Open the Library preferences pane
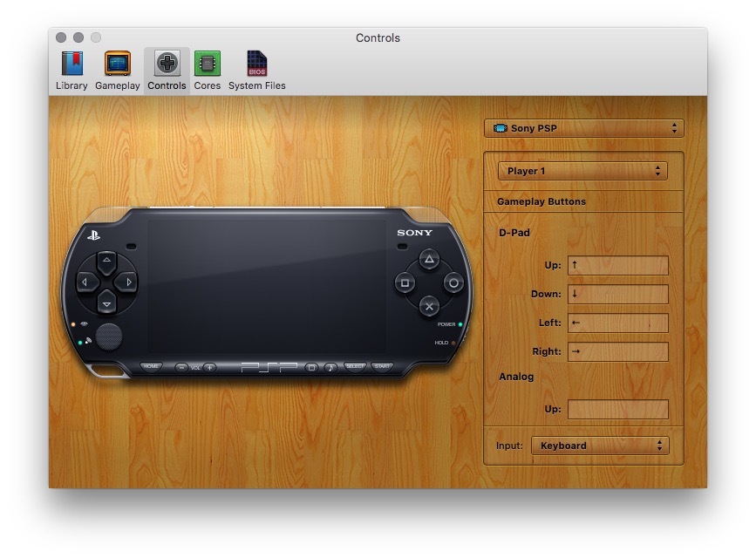Image resolution: width=756 pixels, height=558 pixels. (x=72, y=70)
